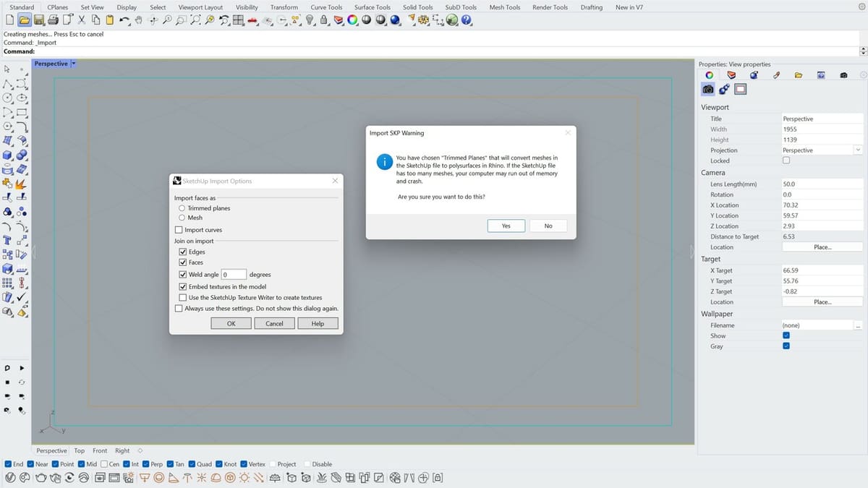868x488 pixels.
Task: Click the Open file folder icon
Action: click(x=25, y=20)
